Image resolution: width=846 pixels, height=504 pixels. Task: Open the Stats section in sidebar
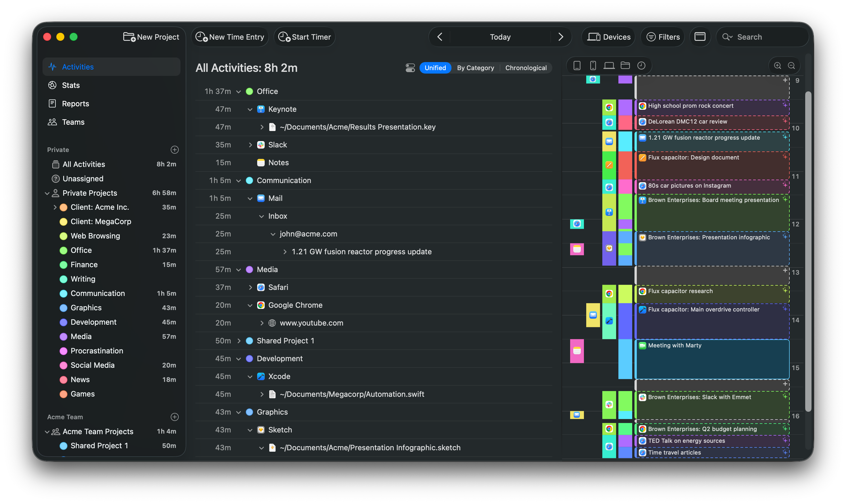coord(71,85)
